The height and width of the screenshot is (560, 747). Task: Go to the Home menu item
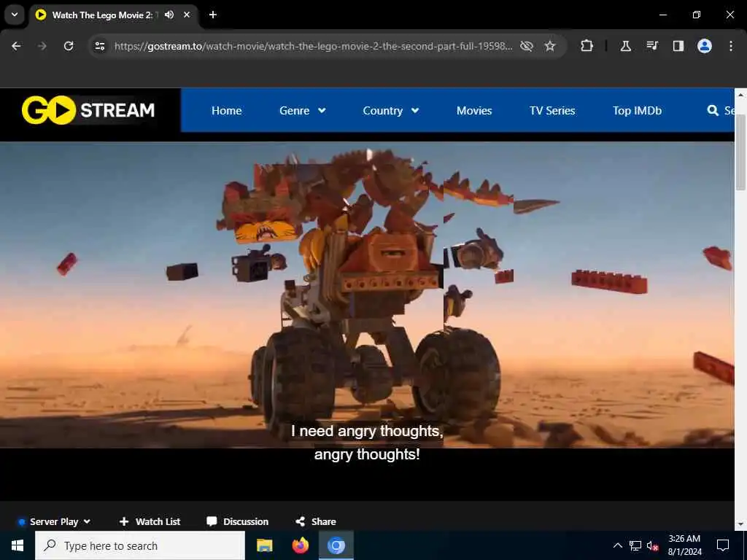click(x=227, y=111)
